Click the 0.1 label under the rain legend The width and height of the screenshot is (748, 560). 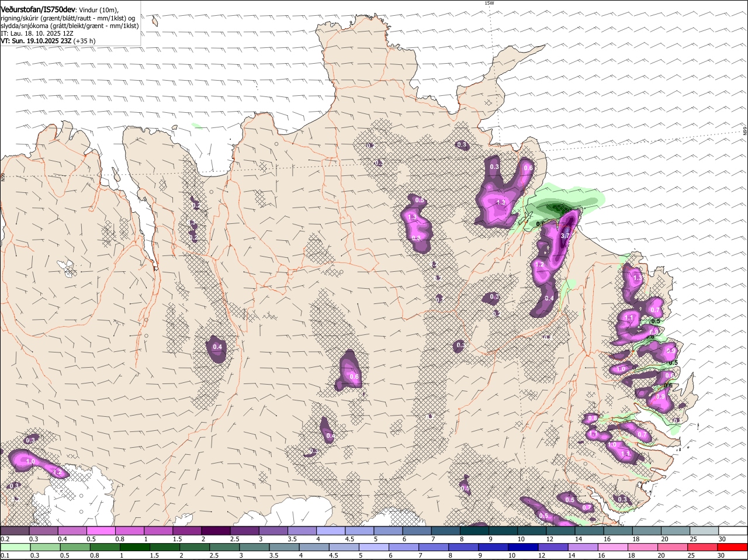coord(5,555)
